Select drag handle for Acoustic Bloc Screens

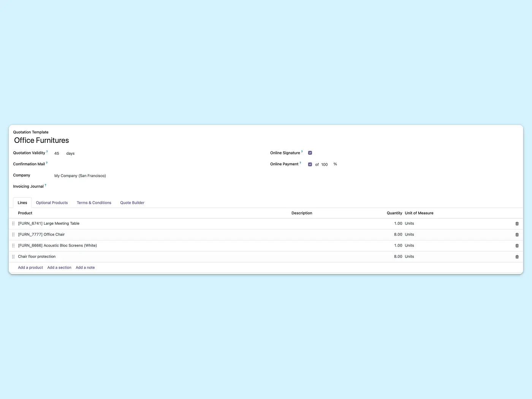[13, 246]
